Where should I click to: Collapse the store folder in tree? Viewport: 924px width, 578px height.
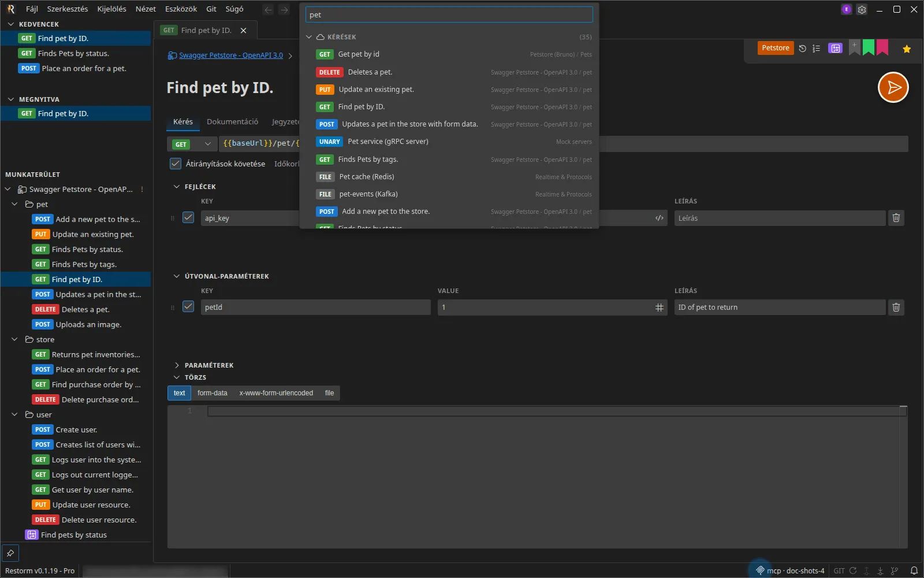coord(15,339)
